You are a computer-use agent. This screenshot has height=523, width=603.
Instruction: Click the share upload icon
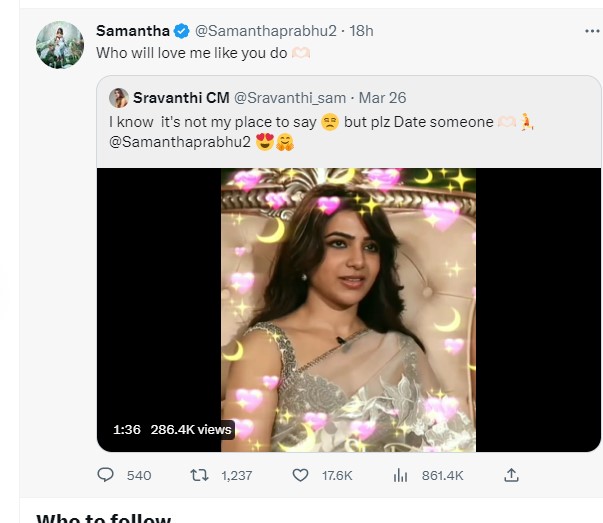[510, 475]
